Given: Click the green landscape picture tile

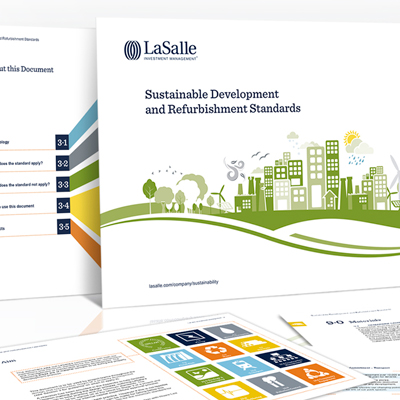Looking at the screenshot, I should pyautogui.click(x=205, y=375).
